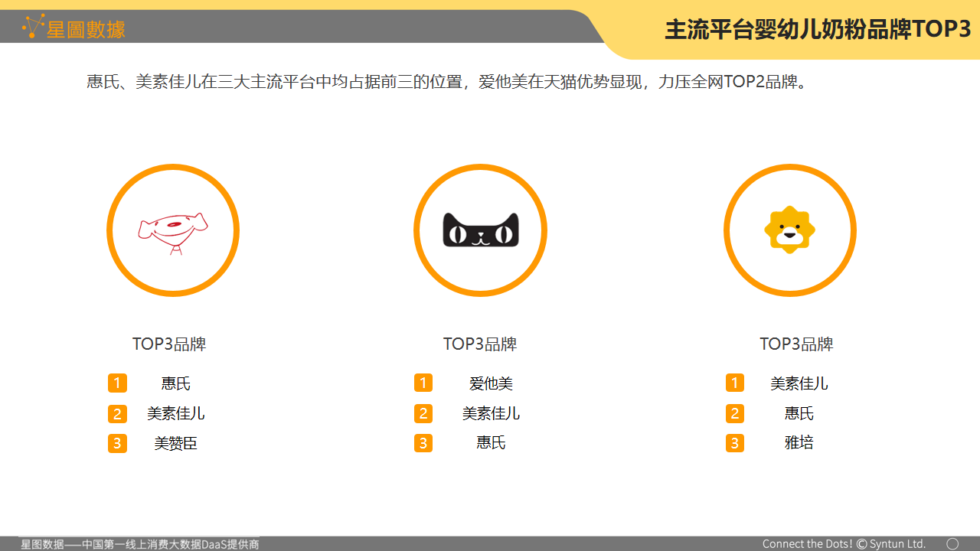Click the Connect the Dots Syntun footer text

click(844, 544)
